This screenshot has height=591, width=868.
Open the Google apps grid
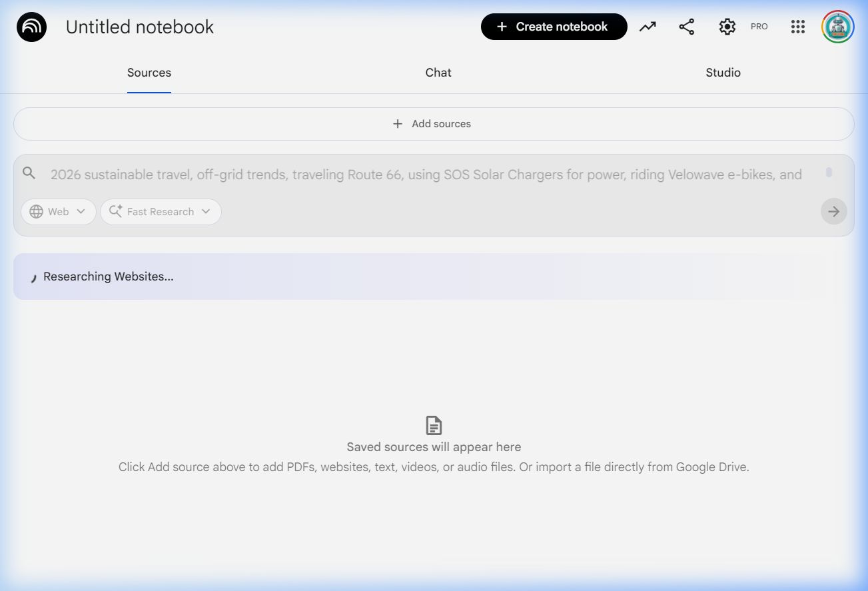tap(797, 27)
